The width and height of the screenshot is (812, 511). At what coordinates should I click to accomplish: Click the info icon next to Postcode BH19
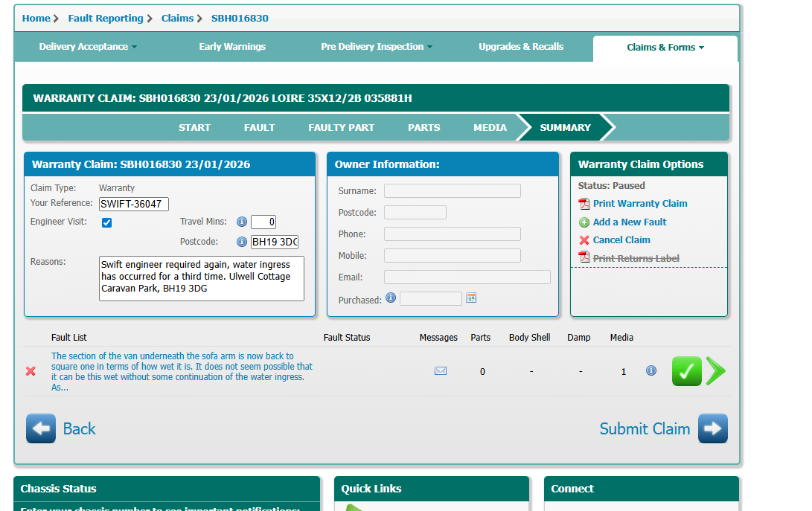coord(242,242)
